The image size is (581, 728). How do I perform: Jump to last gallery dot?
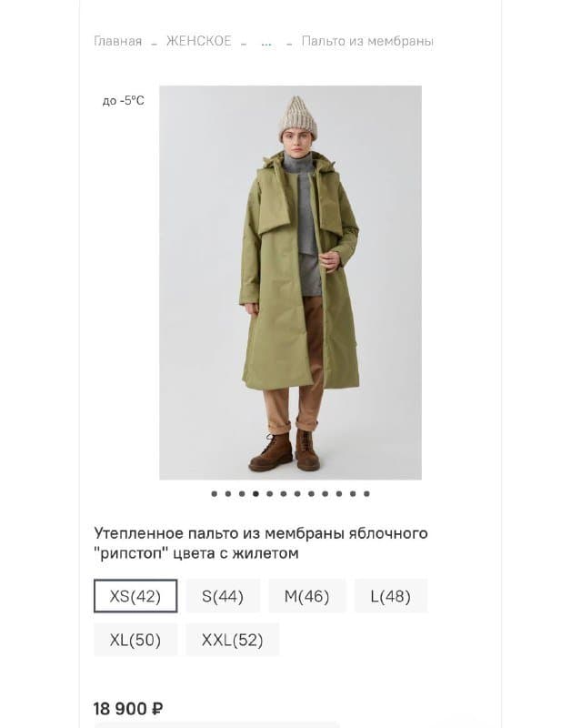[366, 493]
